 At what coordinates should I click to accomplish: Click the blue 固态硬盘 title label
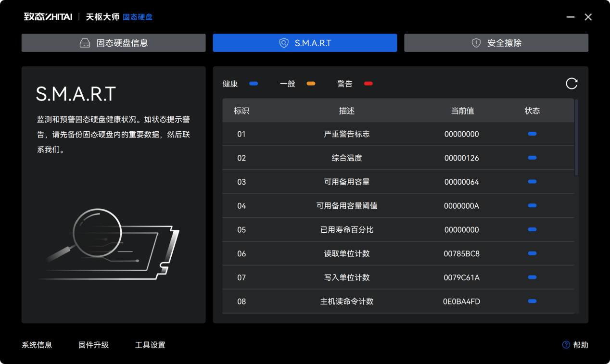(x=138, y=17)
